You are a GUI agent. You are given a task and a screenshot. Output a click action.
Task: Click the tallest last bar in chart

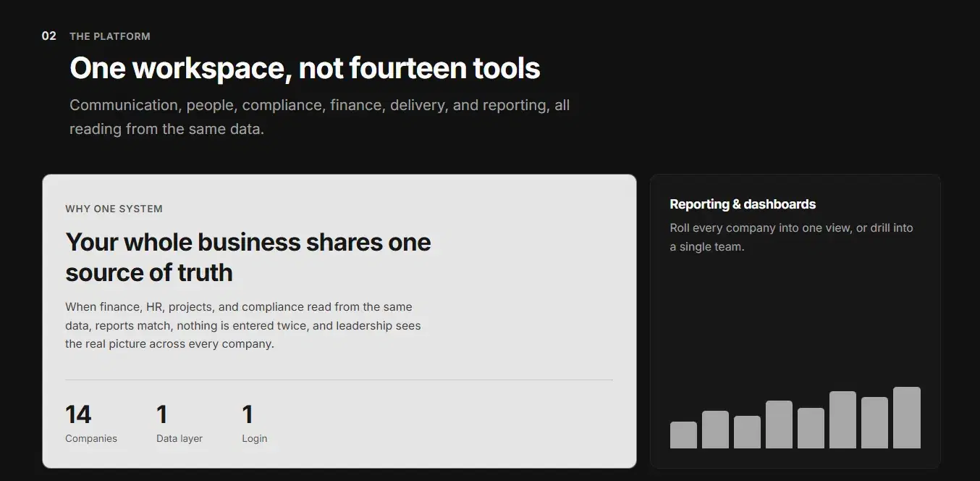[x=906, y=417]
